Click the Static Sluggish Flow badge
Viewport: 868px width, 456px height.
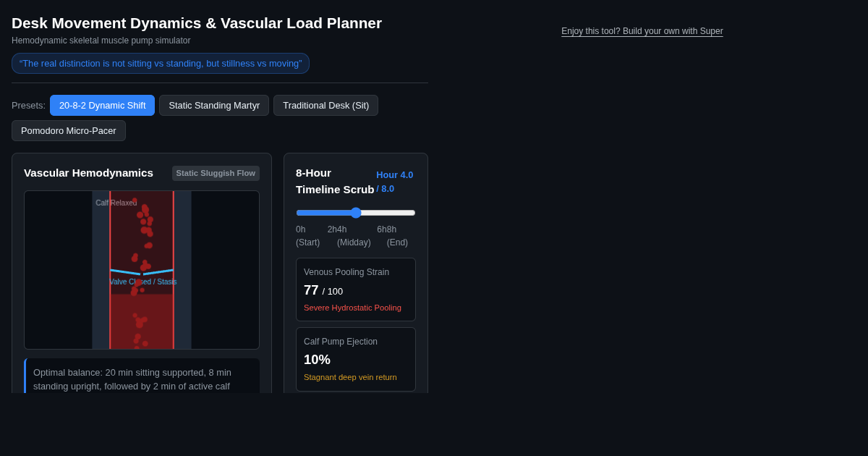[216, 173]
